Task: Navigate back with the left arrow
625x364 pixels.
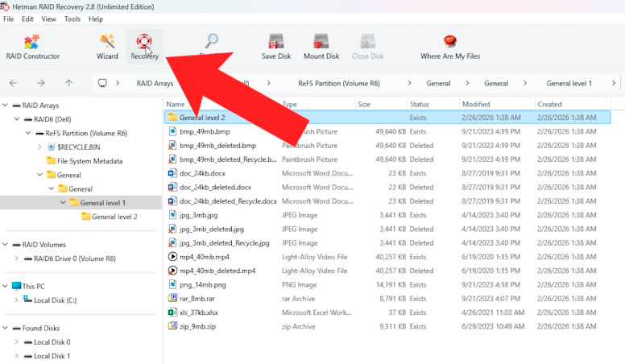Action: (13, 83)
